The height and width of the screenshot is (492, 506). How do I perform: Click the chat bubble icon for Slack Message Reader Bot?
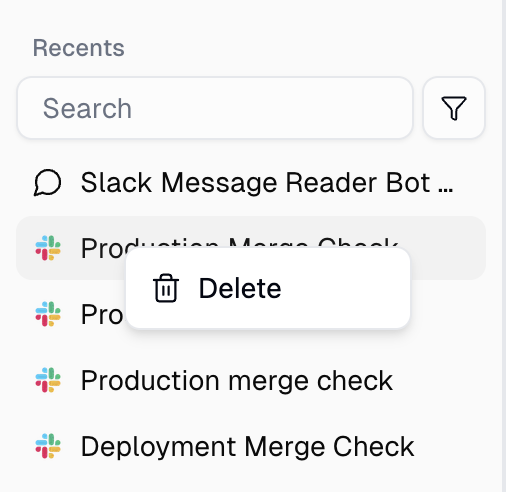[47, 182]
